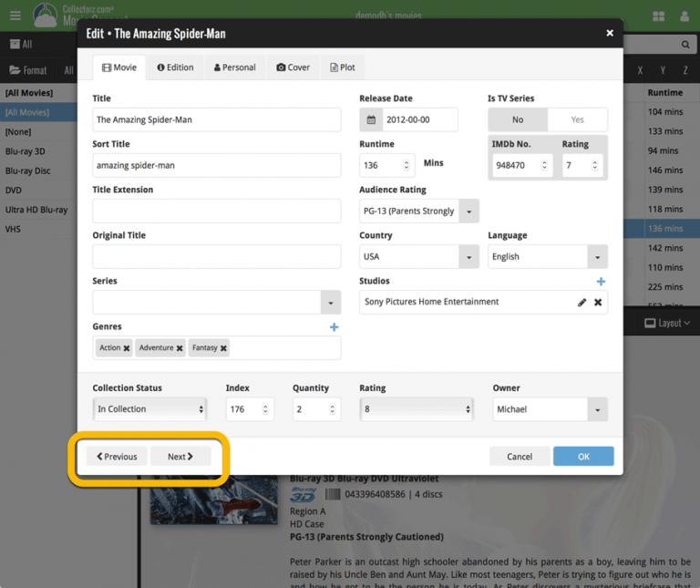The width and height of the screenshot is (700, 588).
Task: Click the calendar icon beside Release Date
Action: (x=372, y=119)
